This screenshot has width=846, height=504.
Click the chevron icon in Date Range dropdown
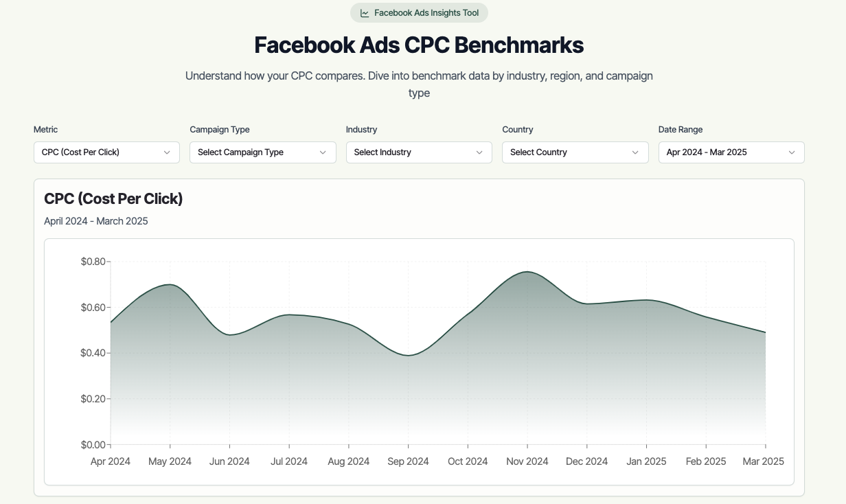(792, 152)
